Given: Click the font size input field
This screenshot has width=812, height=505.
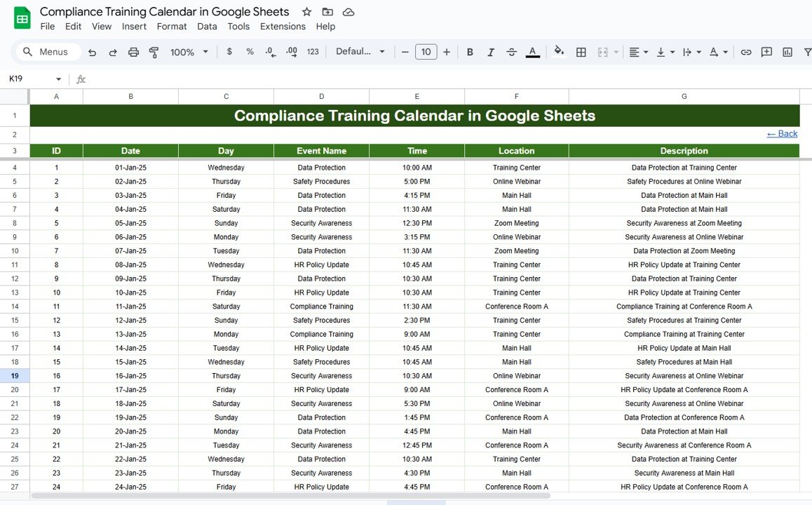Looking at the screenshot, I should [426, 52].
